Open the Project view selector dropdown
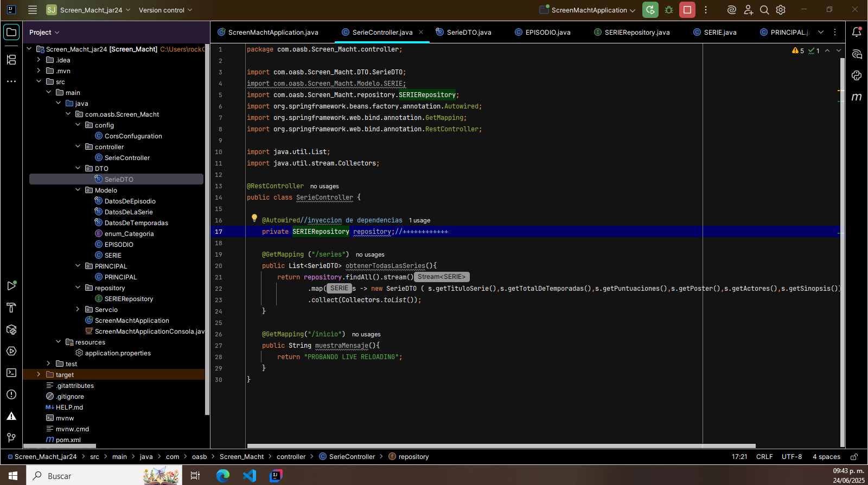868x485 pixels. (44, 33)
